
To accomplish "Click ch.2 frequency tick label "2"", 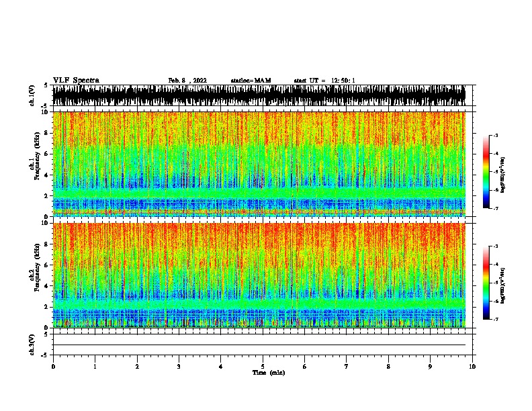I will click(47, 307).
